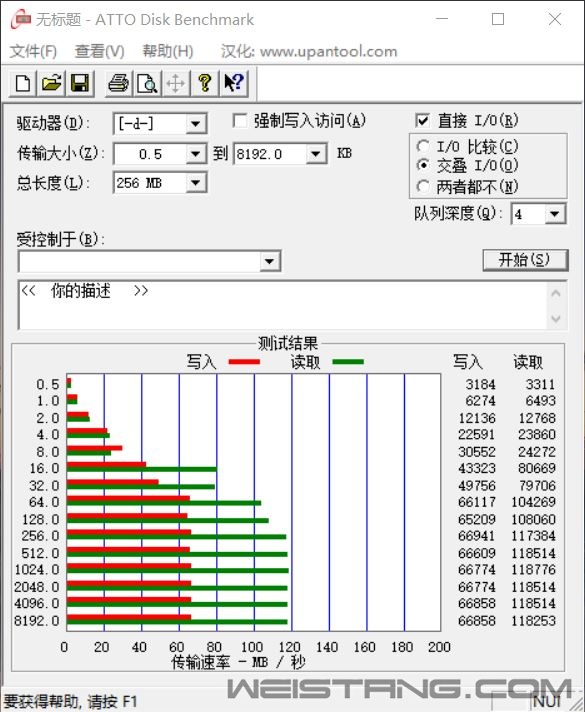585x712 pixels.
Task: Activate the context help arrow icon
Action: (x=234, y=84)
